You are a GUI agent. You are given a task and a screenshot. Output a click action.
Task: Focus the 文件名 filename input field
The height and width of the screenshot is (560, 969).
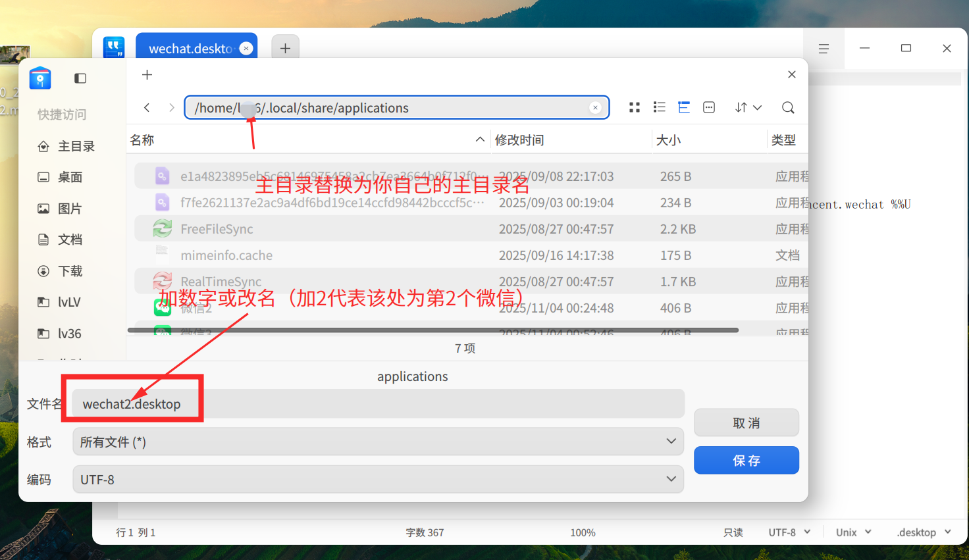(378, 404)
